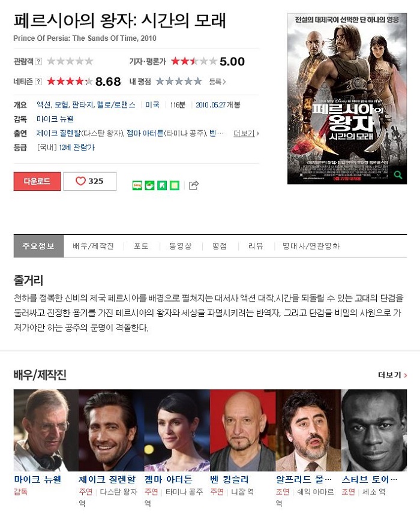The width and height of the screenshot is (420, 517).
Task: Toggle the heart like button showing 325
Action: tap(90, 181)
